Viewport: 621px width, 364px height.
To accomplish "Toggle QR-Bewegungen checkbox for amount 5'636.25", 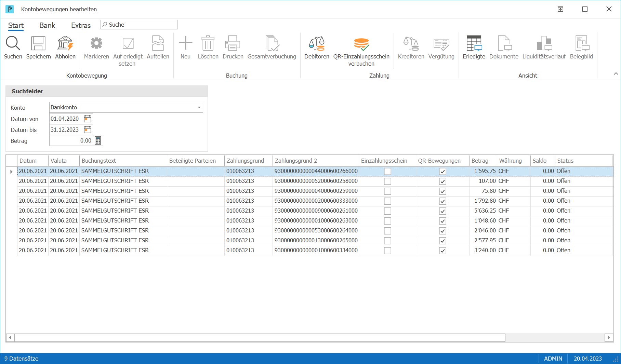I will tap(442, 211).
